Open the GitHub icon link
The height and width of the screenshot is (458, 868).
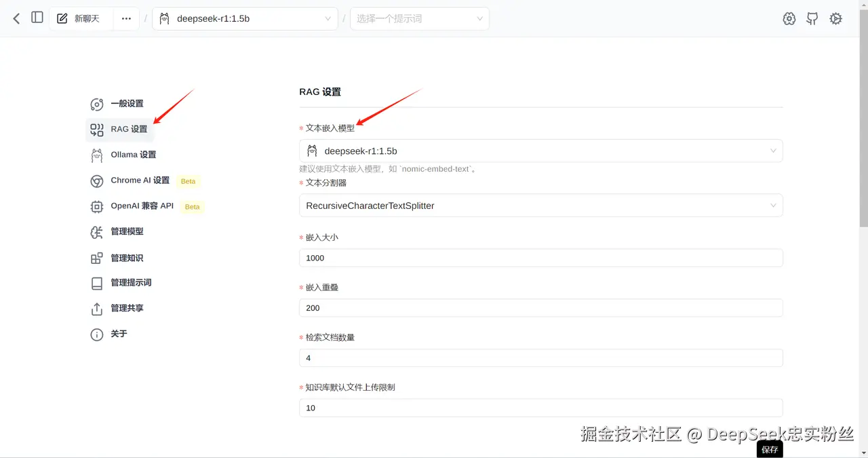(812, 19)
